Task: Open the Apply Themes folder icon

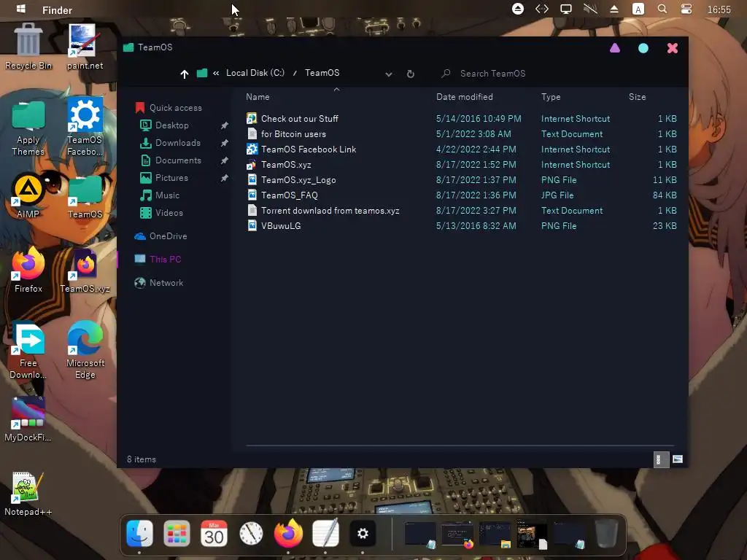Action: click(x=28, y=128)
